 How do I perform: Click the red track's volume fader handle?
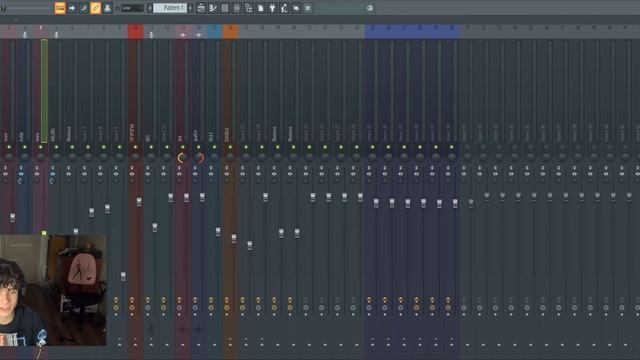(x=139, y=202)
